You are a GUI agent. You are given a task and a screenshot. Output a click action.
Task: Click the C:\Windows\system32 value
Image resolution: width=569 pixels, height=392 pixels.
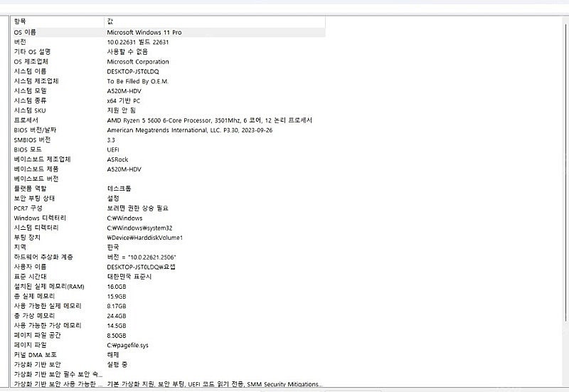[139, 228]
